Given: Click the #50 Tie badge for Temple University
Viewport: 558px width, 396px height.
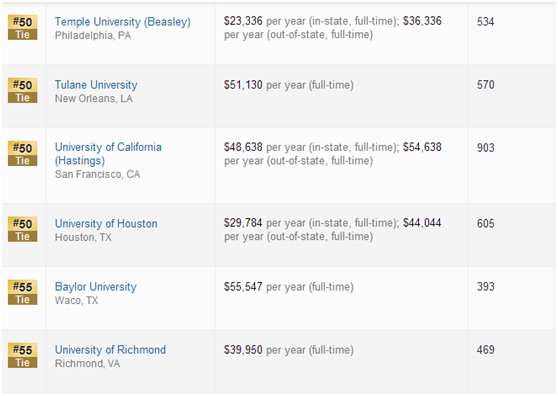Looking at the screenshot, I should click(x=22, y=27).
